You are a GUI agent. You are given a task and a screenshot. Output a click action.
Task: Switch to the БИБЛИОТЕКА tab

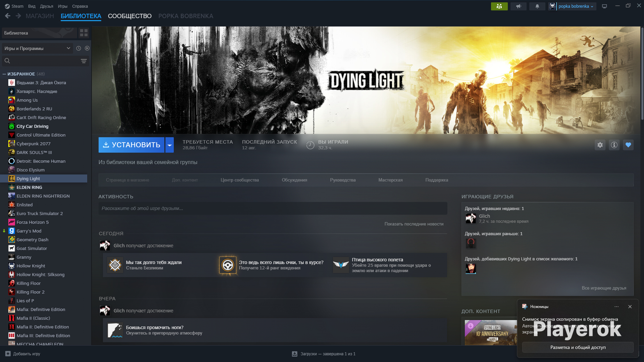(81, 16)
